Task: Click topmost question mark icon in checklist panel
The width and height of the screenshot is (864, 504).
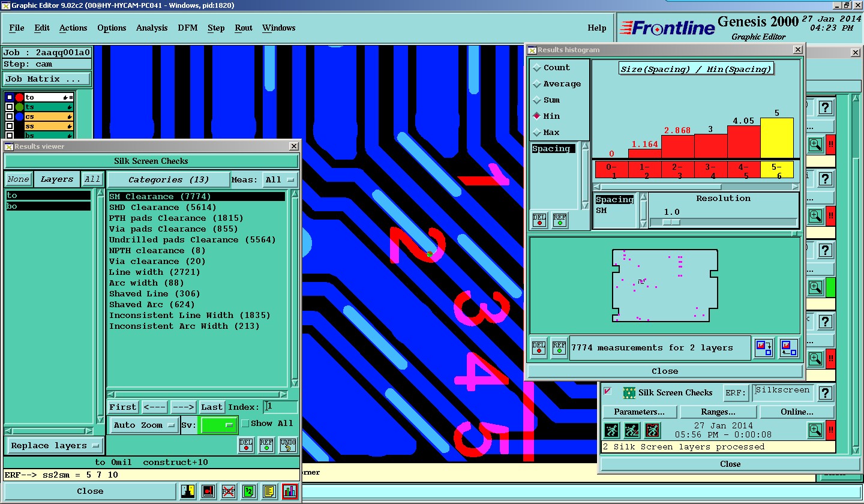Action: (826, 108)
